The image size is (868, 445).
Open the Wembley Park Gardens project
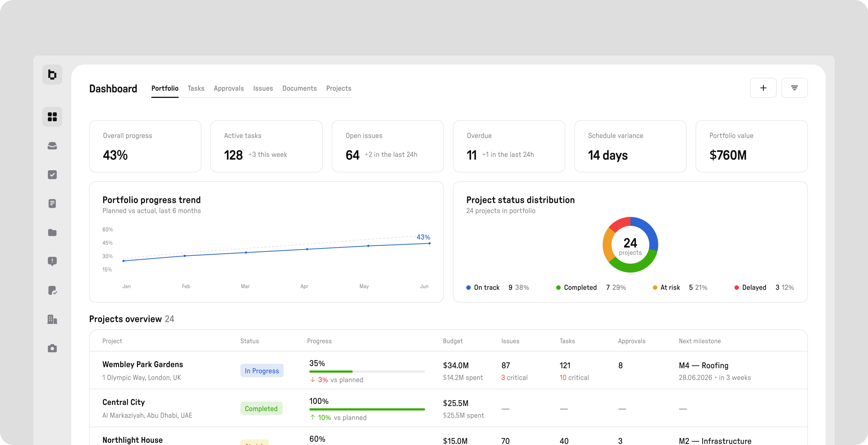tap(143, 364)
